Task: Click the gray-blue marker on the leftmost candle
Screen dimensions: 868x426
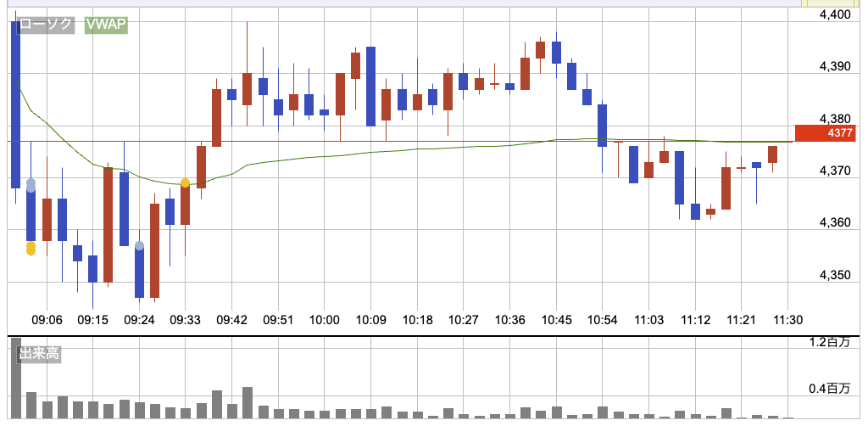Action: (x=31, y=183)
